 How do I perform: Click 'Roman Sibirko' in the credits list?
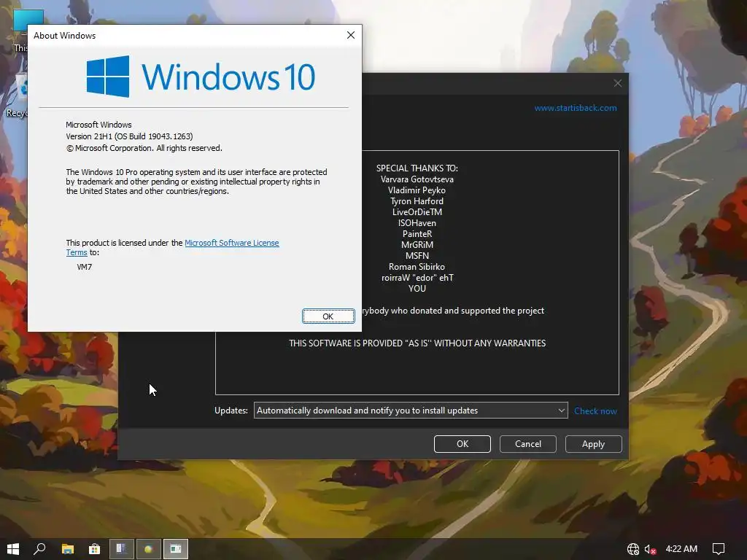[417, 267]
